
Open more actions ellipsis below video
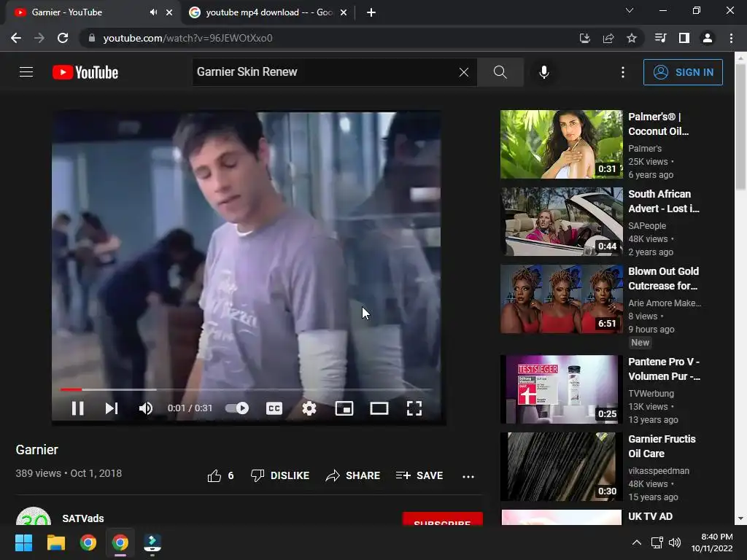tap(468, 476)
